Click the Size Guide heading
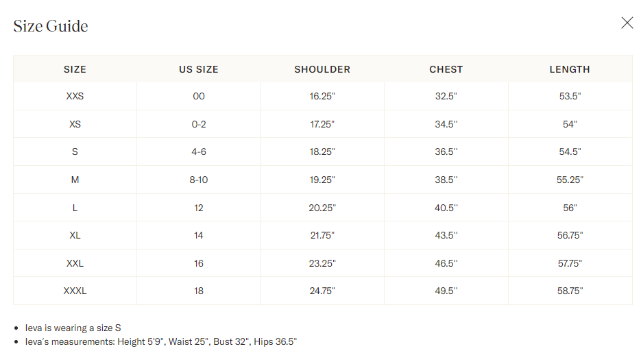Image resolution: width=641 pixels, height=364 pixels. pyautogui.click(x=51, y=26)
